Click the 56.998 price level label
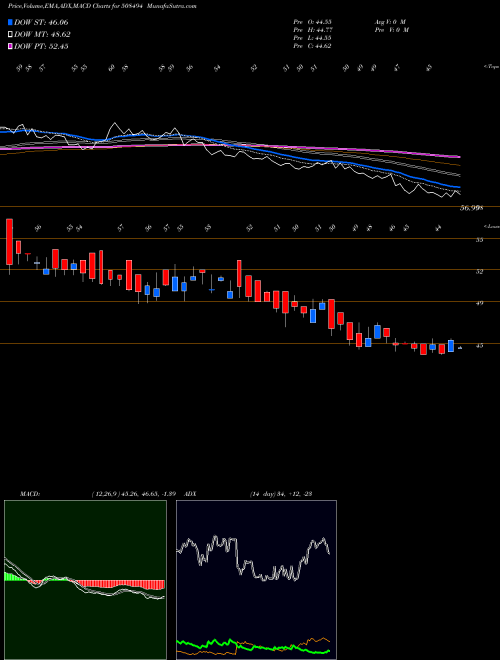This screenshot has height=660, width=500. click(472, 208)
